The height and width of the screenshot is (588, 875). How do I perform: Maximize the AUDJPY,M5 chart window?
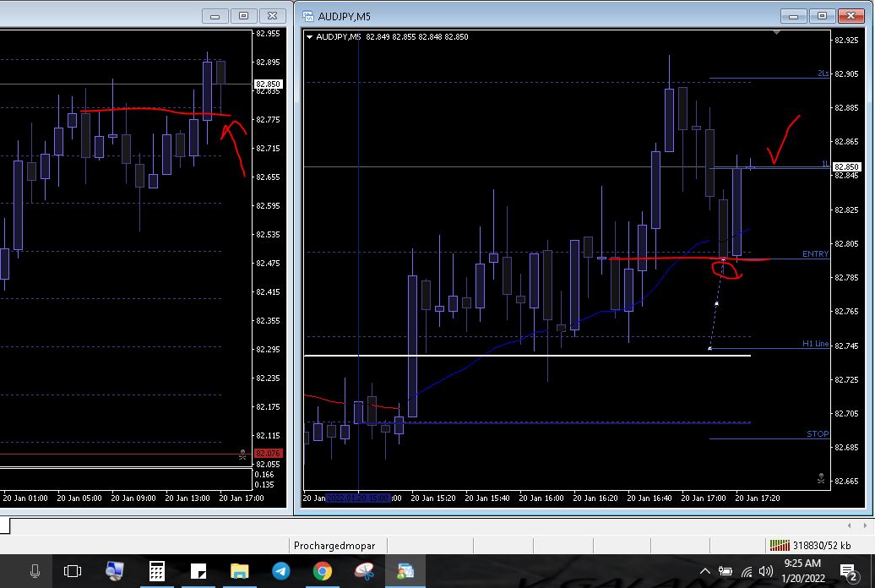click(823, 16)
